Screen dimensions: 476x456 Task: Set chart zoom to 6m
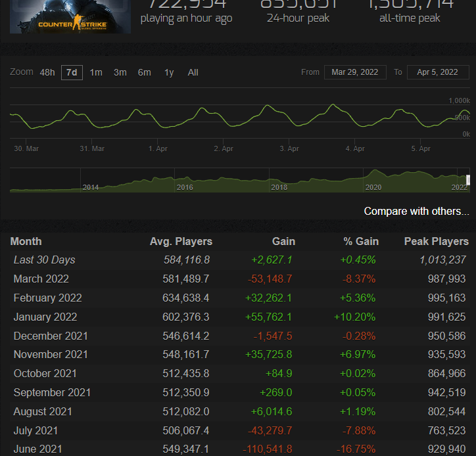click(144, 72)
